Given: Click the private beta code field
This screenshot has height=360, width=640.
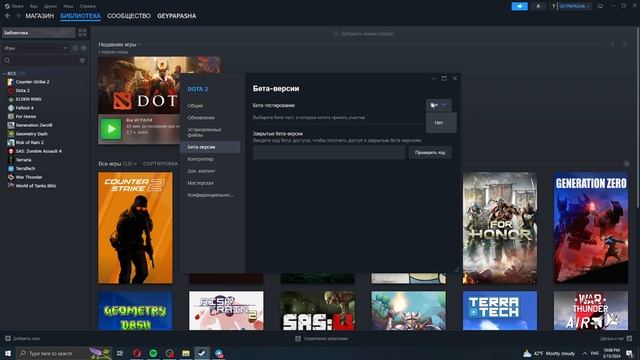Looking at the screenshot, I should [329, 153].
